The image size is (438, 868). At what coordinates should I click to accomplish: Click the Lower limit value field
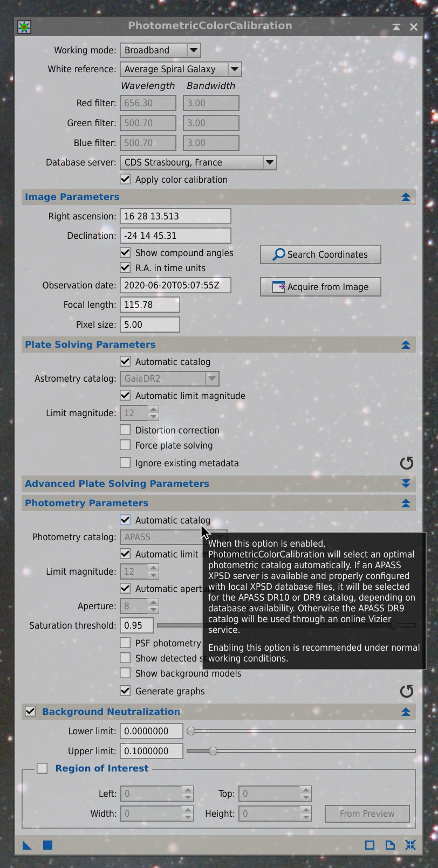tap(151, 731)
